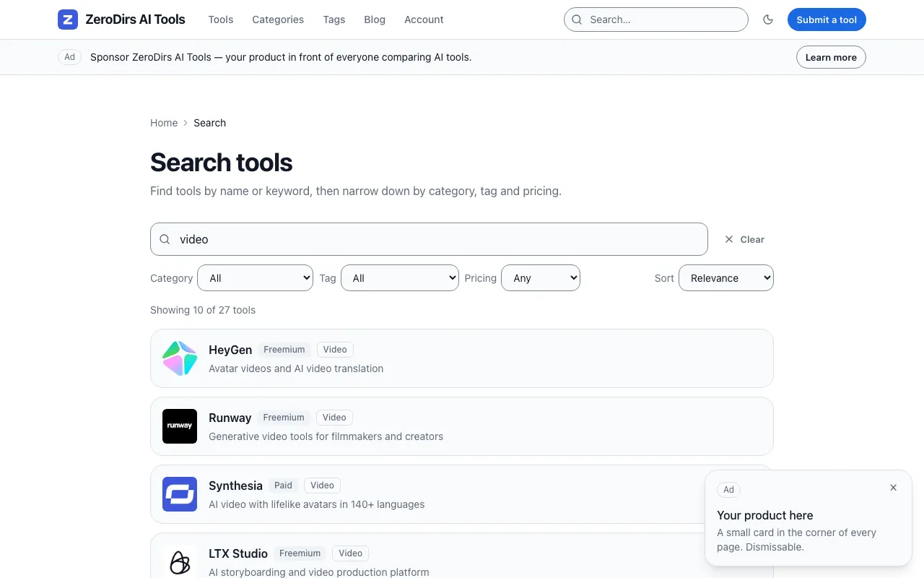Go to Home breadcrumb link
924x578 pixels.
coord(164,123)
